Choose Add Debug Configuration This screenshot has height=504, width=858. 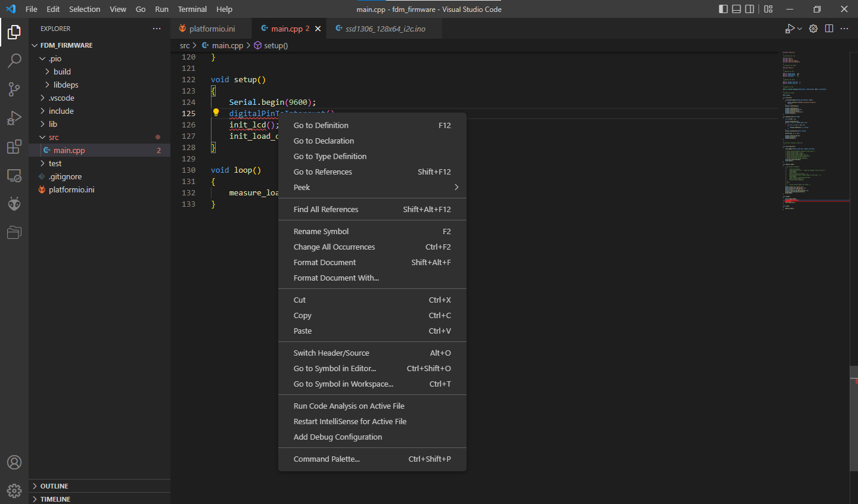(x=372, y=437)
